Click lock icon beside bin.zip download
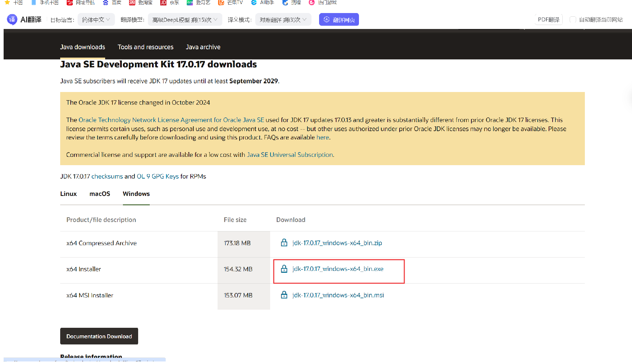The image size is (632, 364). point(284,243)
